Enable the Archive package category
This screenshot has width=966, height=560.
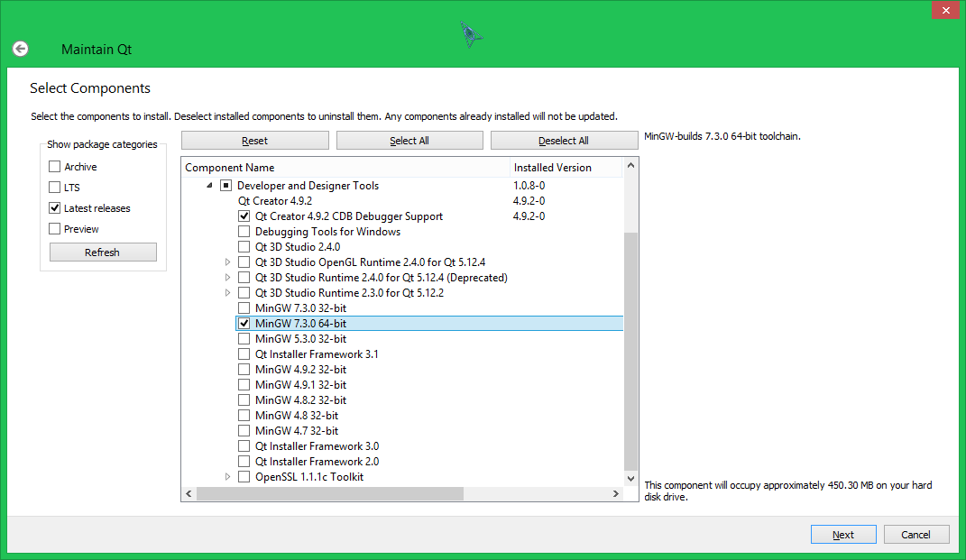(55, 166)
